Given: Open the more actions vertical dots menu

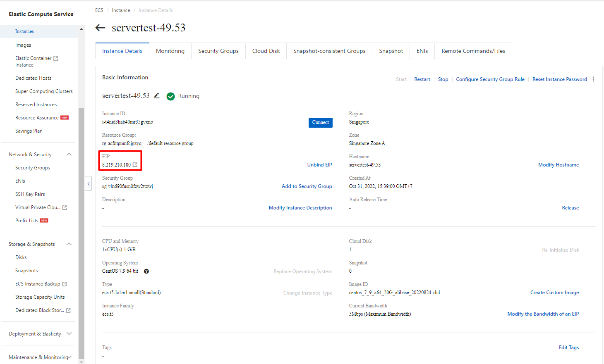Looking at the screenshot, I should (593, 79).
